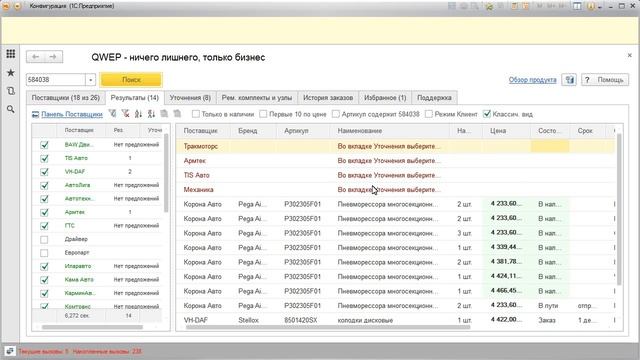Enable Режим Клиент checkbox

point(429,114)
